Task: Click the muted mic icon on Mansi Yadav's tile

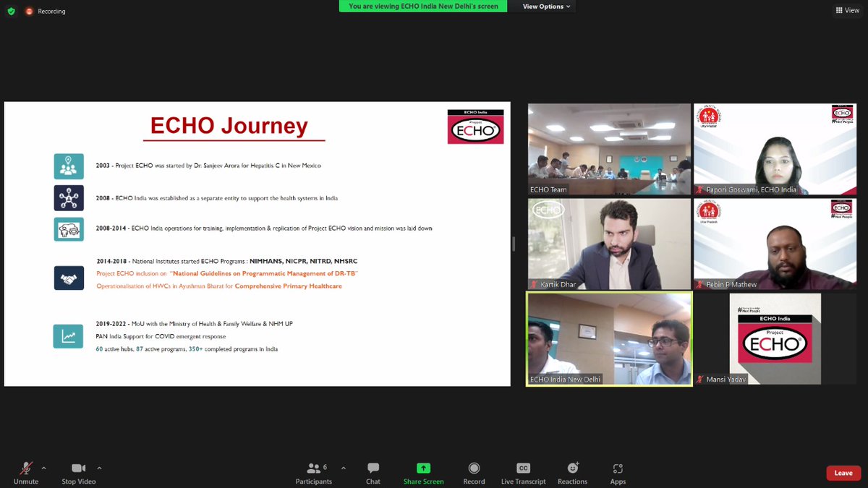Action: point(700,380)
